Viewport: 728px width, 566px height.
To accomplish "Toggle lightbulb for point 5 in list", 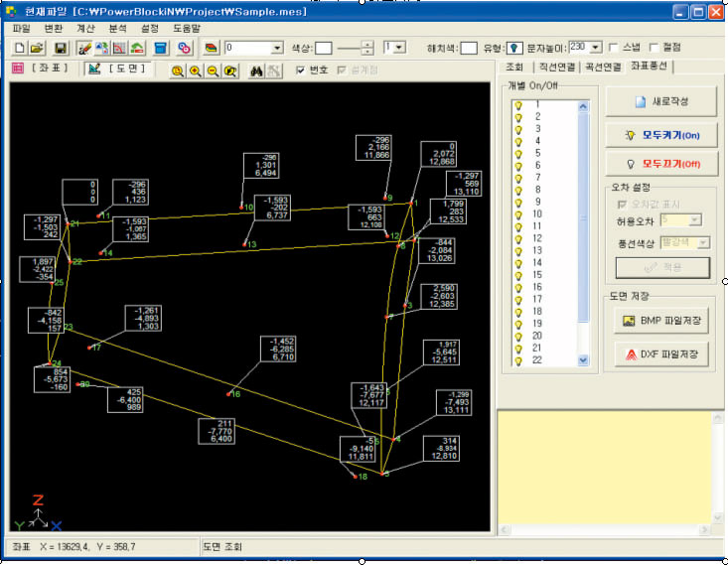I will [517, 152].
